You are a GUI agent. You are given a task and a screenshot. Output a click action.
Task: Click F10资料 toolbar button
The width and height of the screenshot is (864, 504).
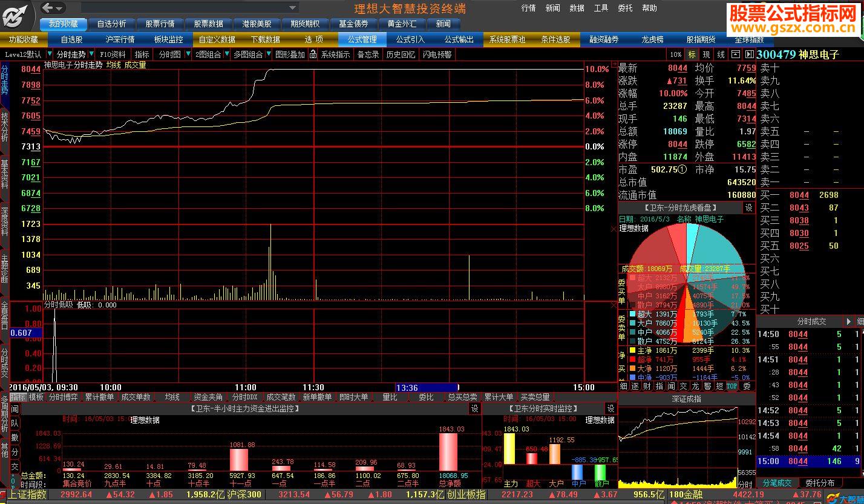pos(113,54)
